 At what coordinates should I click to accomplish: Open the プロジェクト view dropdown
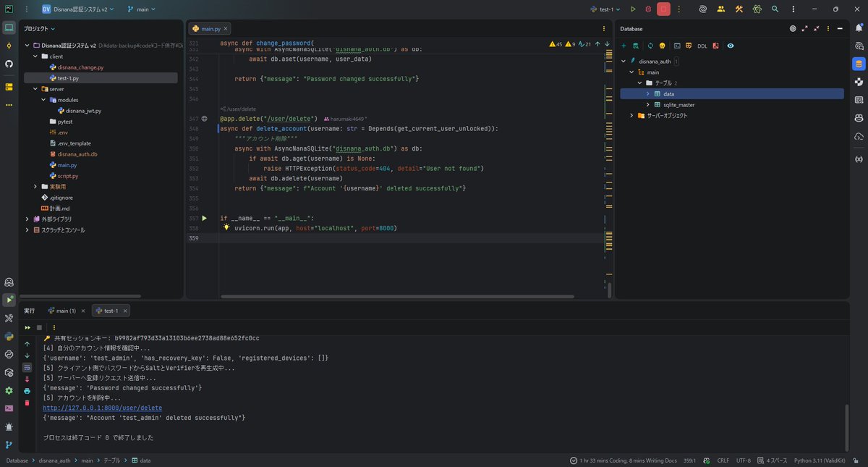click(x=40, y=29)
